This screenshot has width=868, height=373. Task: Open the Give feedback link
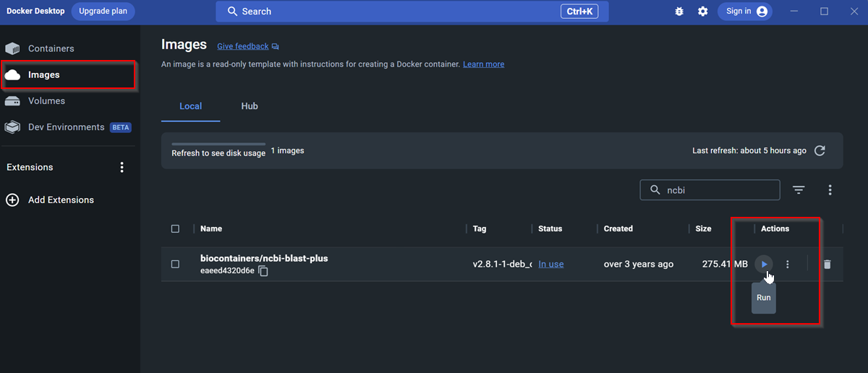click(x=243, y=46)
